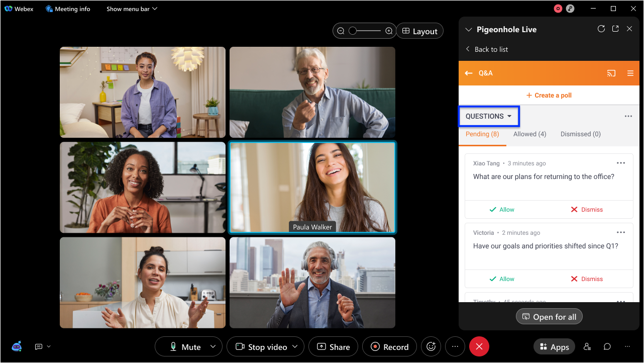The height and width of the screenshot is (363, 644).
Task: Dismiss Victoria's question
Action: click(586, 279)
